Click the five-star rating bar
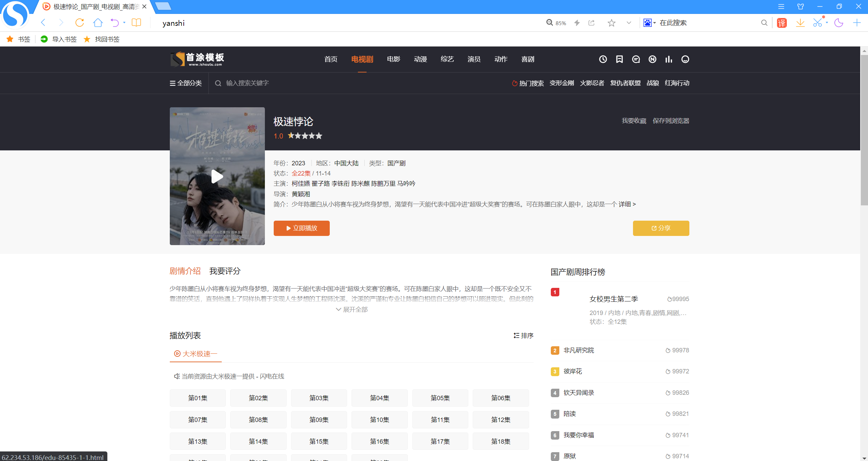 (305, 136)
